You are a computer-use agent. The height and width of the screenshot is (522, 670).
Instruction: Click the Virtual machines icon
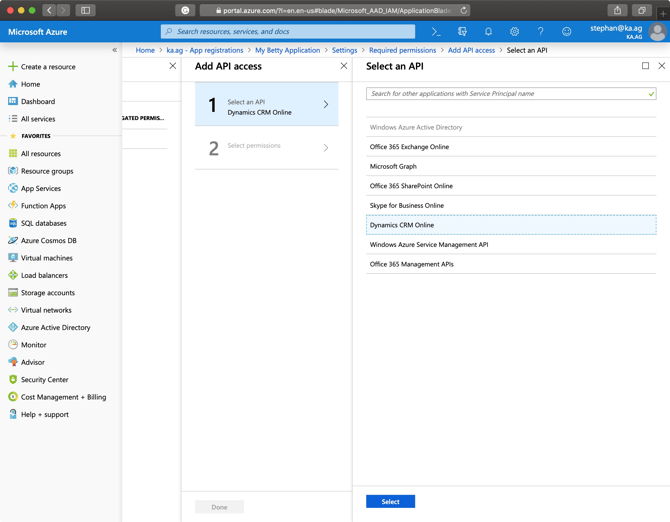point(13,258)
